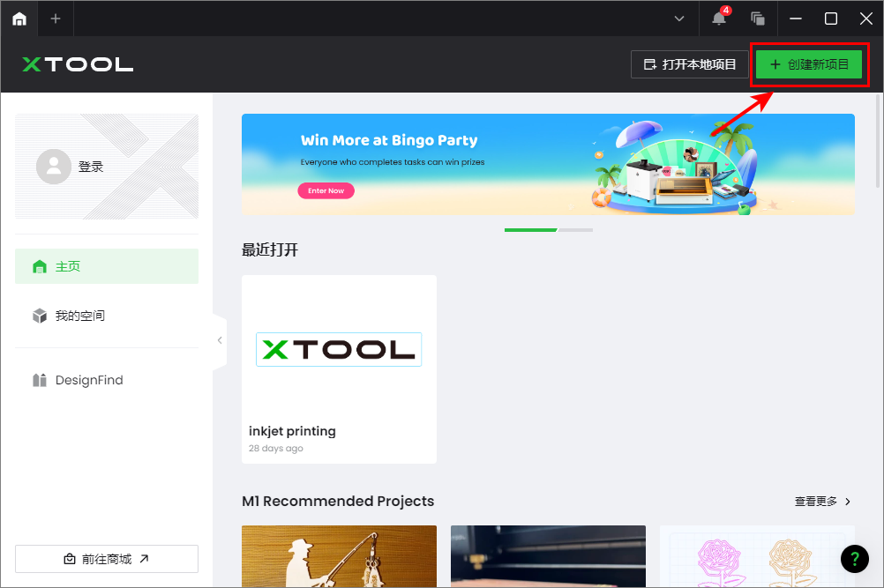Open help with question mark button
Screen dimensions: 884x588
coord(855,559)
